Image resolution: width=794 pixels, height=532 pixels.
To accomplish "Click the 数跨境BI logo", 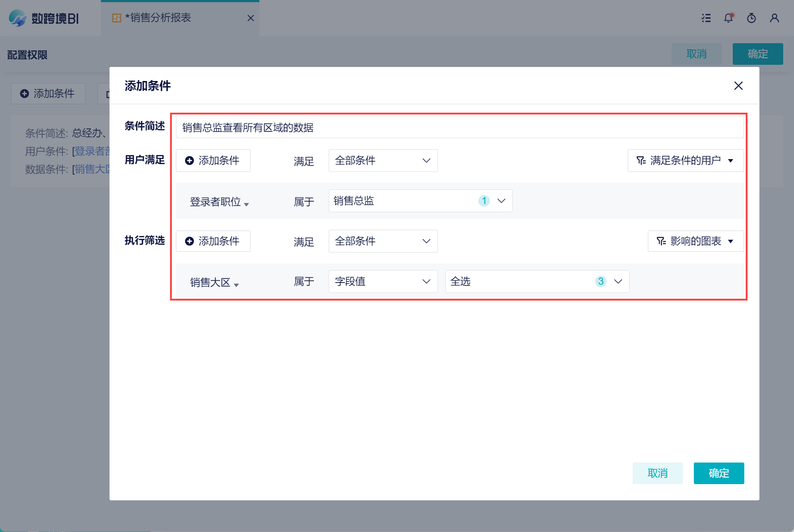I will [44, 18].
